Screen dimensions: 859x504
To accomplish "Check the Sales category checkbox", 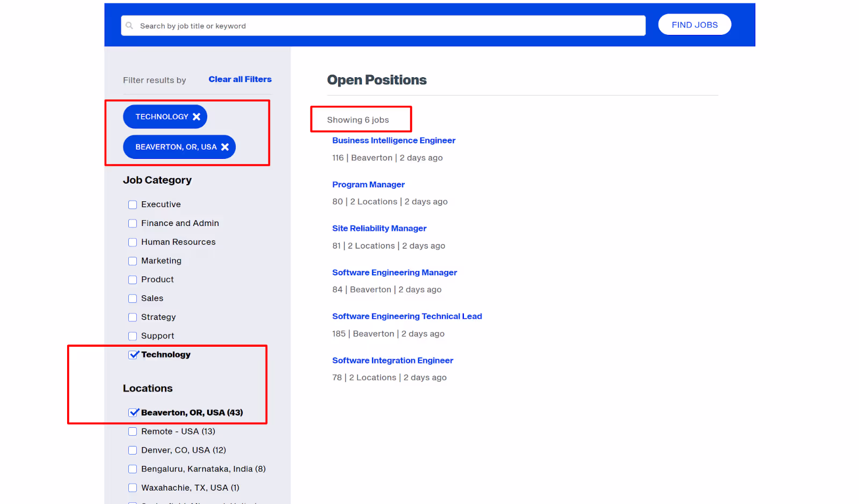I will [133, 298].
